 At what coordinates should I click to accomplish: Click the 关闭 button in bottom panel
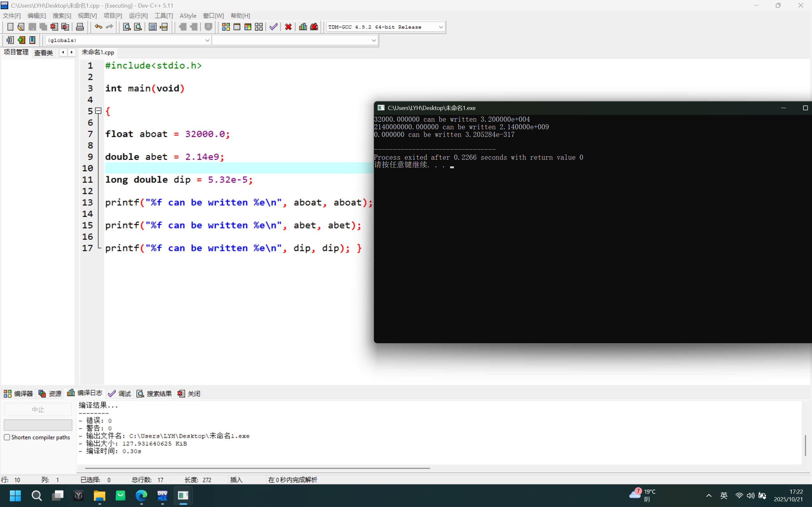pyautogui.click(x=189, y=394)
